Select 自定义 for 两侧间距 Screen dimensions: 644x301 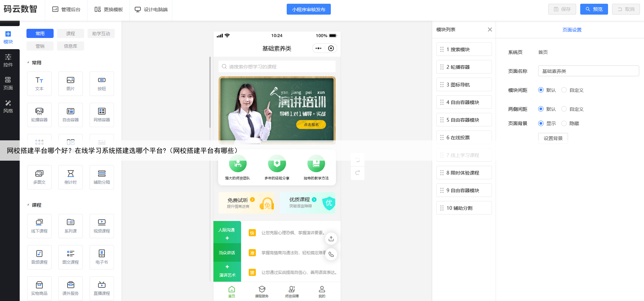click(x=564, y=109)
